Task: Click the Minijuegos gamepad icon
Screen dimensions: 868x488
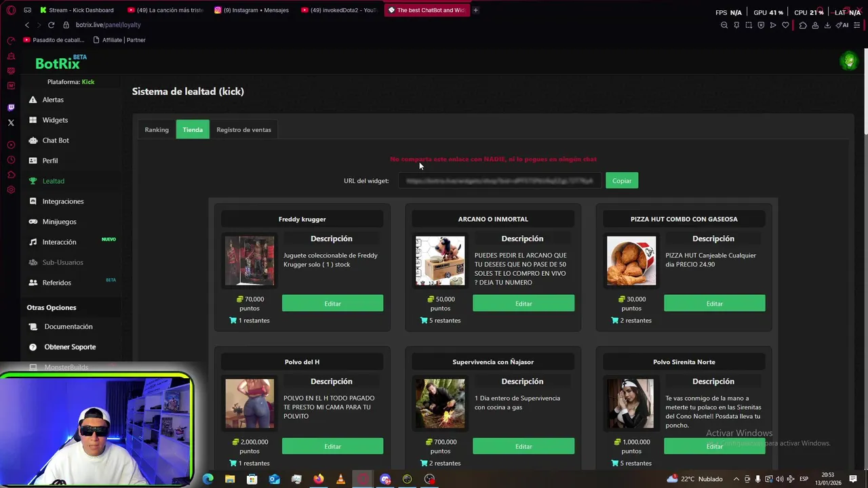Action: 33,222
